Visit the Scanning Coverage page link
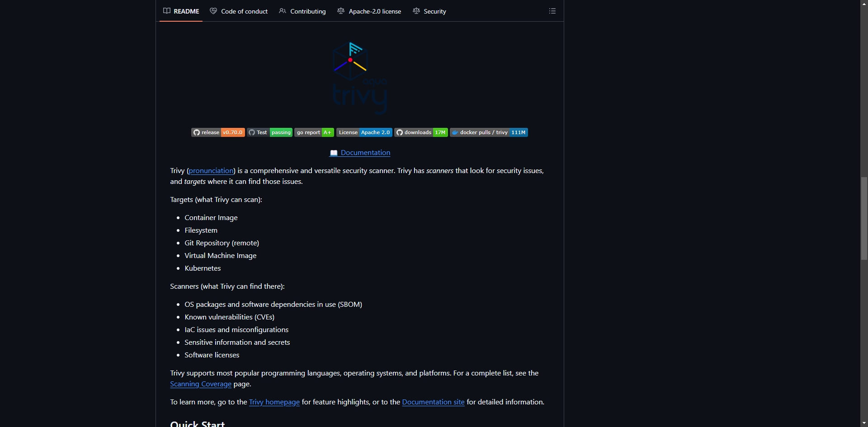The height and width of the screenshot is (427, 868). [x=201, y=384]
